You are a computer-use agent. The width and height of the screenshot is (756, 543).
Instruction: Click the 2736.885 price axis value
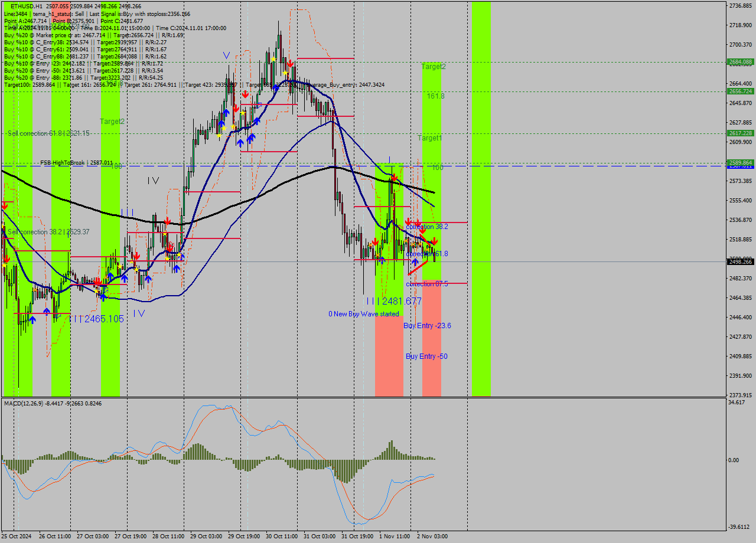[x=741, y=5]
